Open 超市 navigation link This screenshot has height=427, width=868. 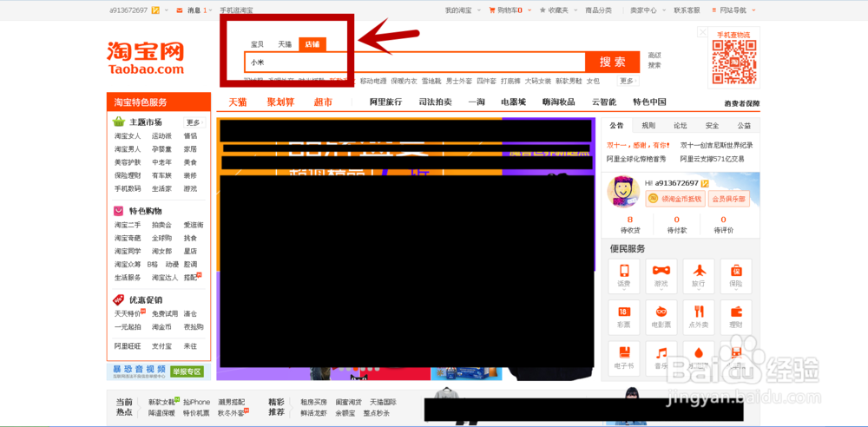click(323, 102)
